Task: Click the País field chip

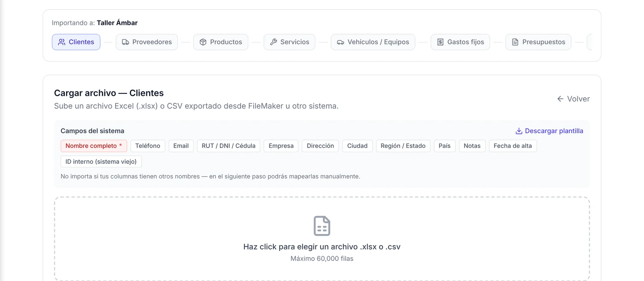Action: [x=445, y=146]
